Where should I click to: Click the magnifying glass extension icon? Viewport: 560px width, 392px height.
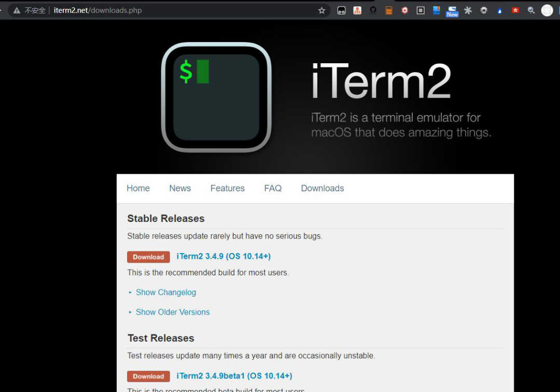(x=531, y=10)
